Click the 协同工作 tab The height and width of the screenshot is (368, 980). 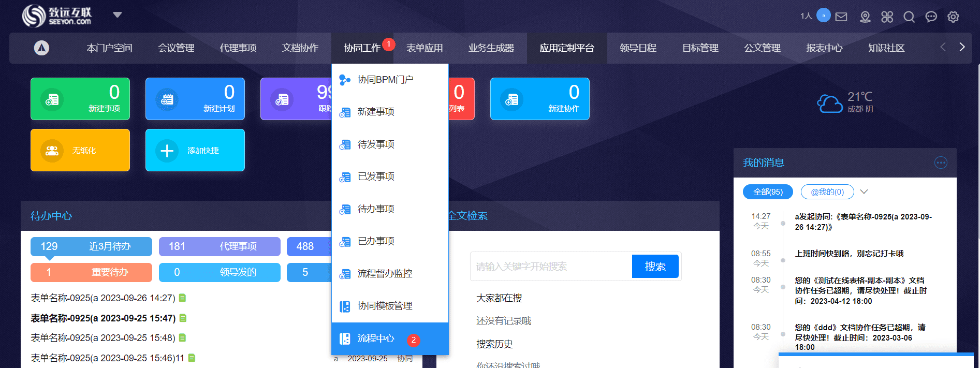tap(362, 48)
